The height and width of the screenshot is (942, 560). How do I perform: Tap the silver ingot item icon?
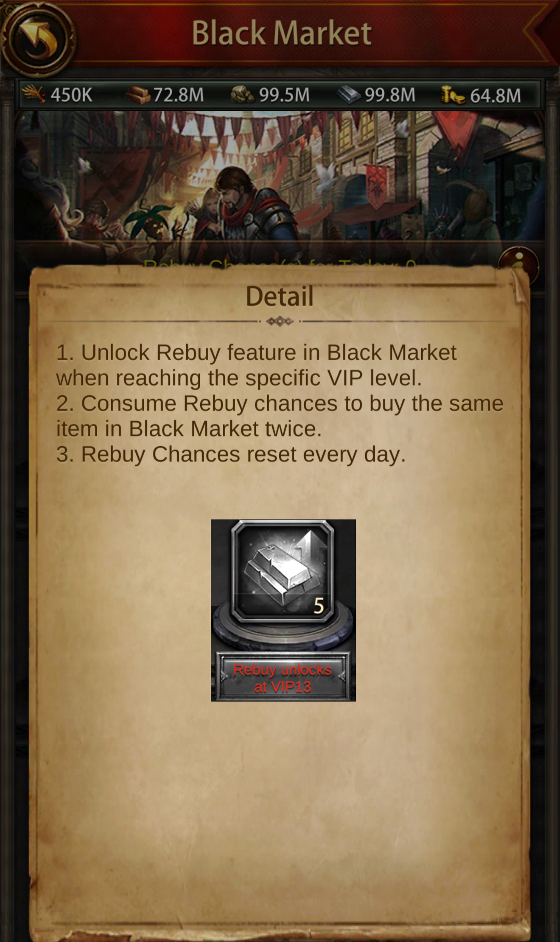[x=283, y=571]
